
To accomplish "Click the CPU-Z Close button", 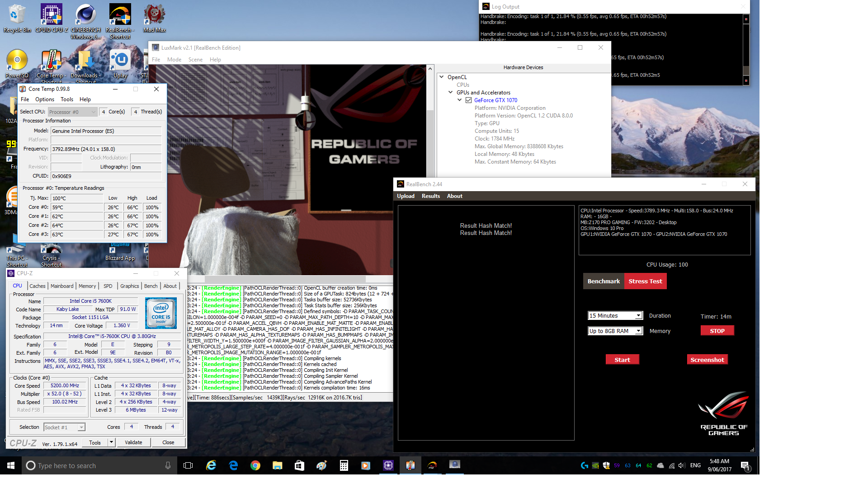I will 168,442.
